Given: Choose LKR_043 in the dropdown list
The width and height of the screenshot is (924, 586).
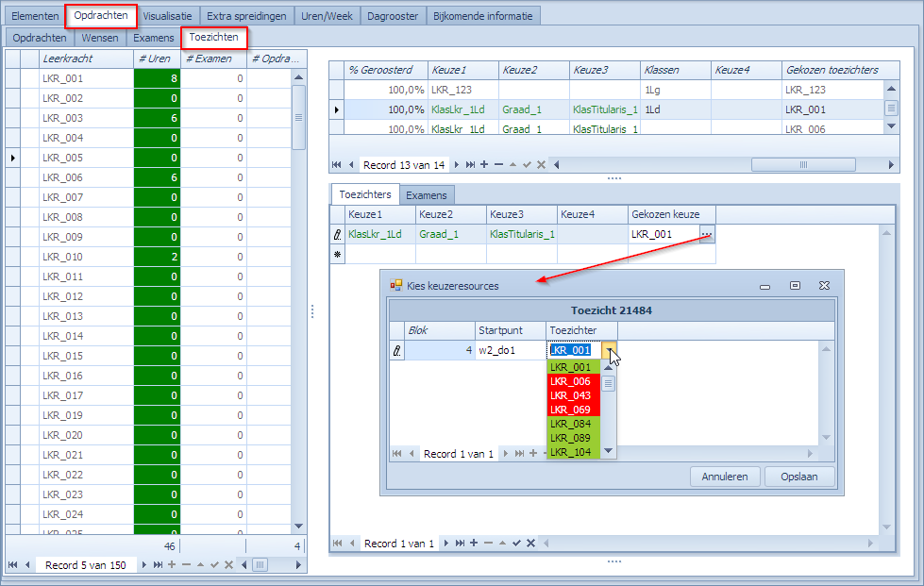Looking at the screenshot, I should (x=574, y=395).
